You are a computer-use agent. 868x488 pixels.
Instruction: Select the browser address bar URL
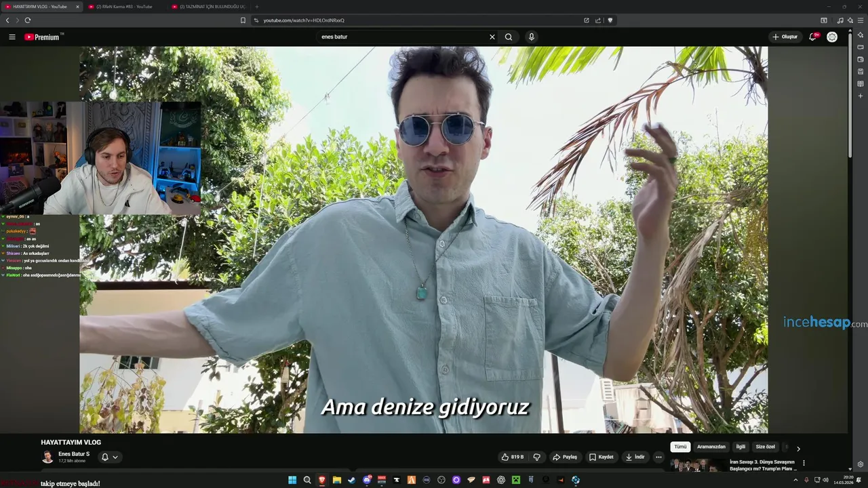(304, 20)
